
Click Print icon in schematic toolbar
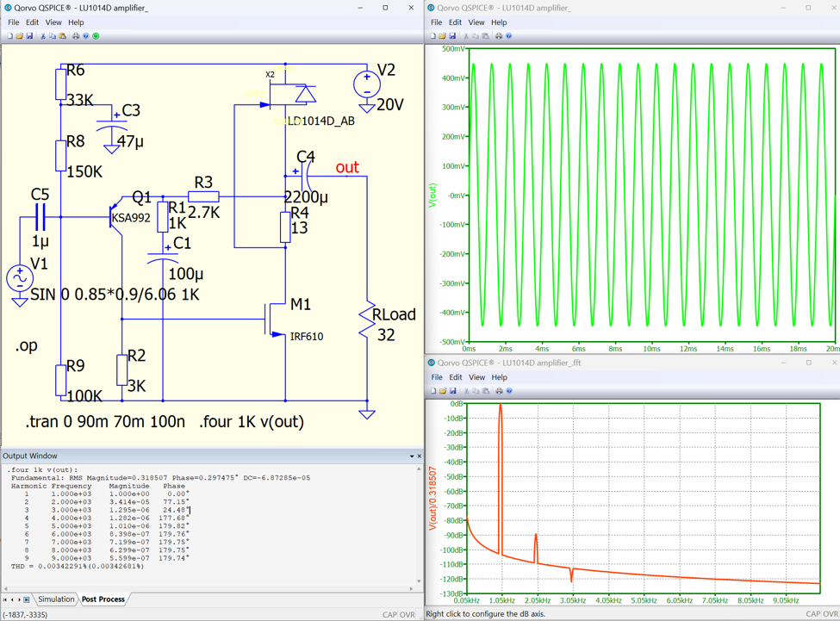[x=76, y=36]
